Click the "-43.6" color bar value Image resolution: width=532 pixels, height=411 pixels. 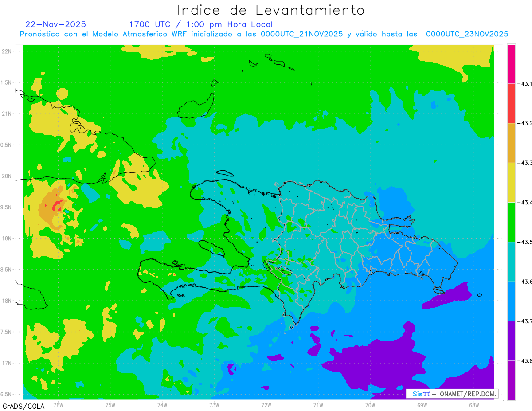[x=525, y=282]
